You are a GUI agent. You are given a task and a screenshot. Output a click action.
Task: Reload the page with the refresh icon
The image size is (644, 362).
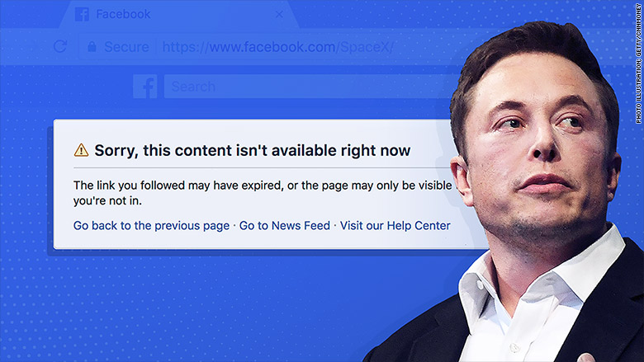pos(59,46)
